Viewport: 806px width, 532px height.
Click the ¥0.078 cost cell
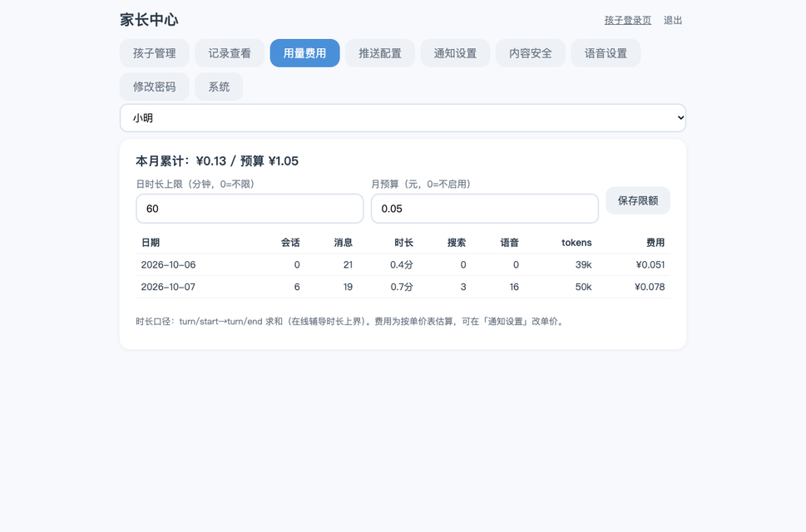coord(650,287)
